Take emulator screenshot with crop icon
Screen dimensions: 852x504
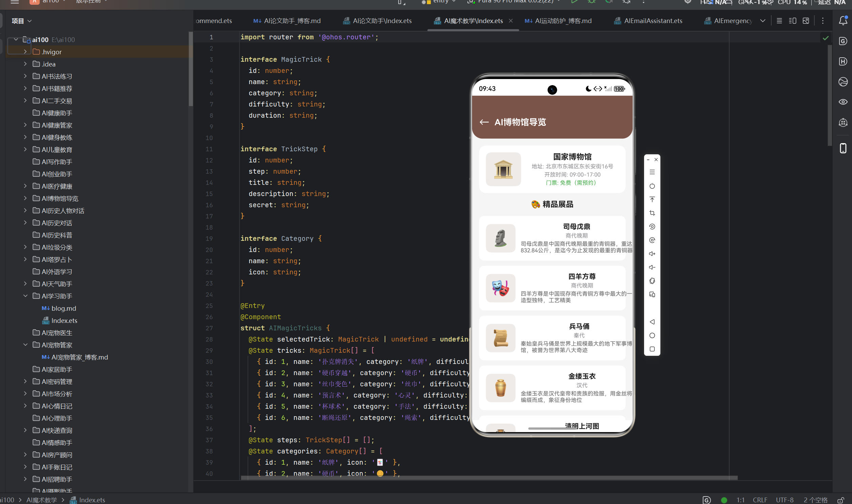[x=652, y=213]
